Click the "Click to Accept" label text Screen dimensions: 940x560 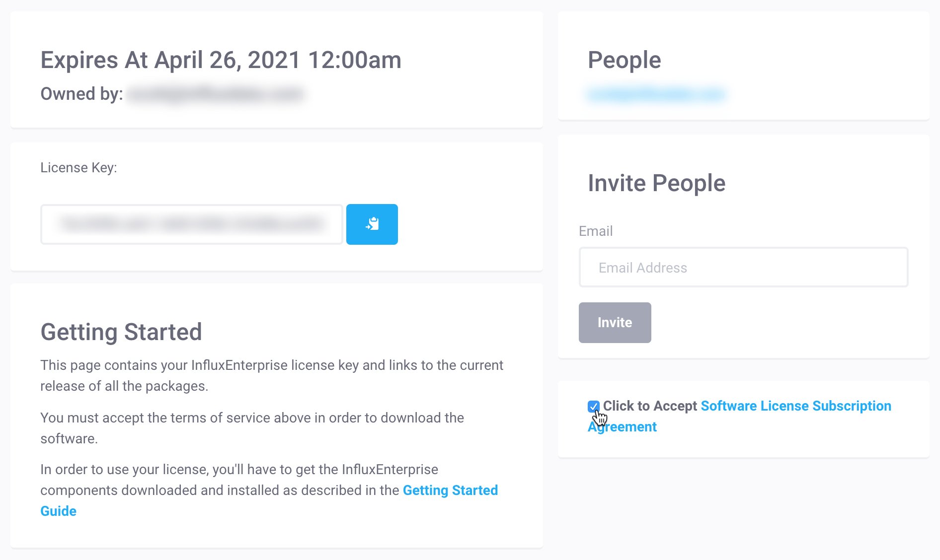(x=650, y=406)
